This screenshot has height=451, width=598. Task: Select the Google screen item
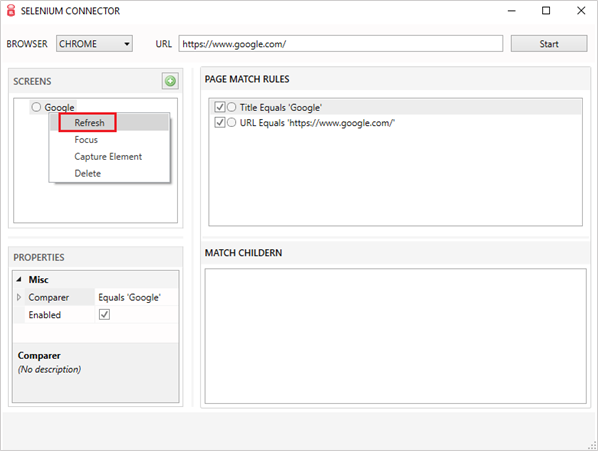(x=59, y=107)
